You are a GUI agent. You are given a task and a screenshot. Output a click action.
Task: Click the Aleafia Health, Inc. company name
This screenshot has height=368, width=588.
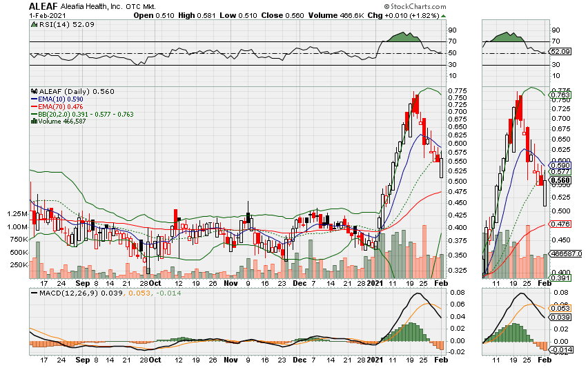click(91, 7)
